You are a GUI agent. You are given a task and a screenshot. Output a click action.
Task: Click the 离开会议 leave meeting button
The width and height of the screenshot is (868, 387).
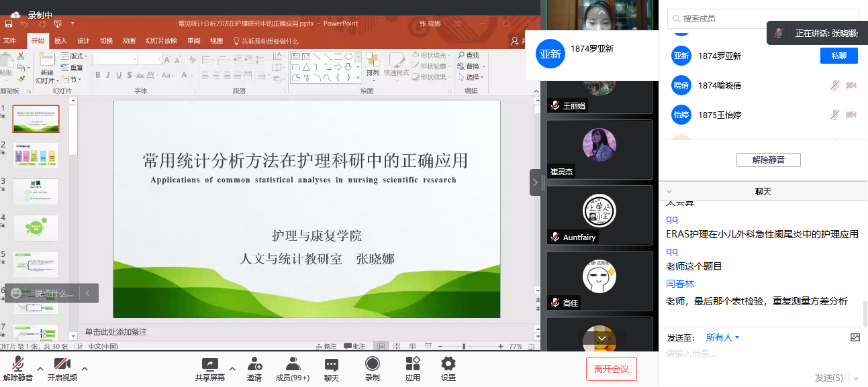611,369
